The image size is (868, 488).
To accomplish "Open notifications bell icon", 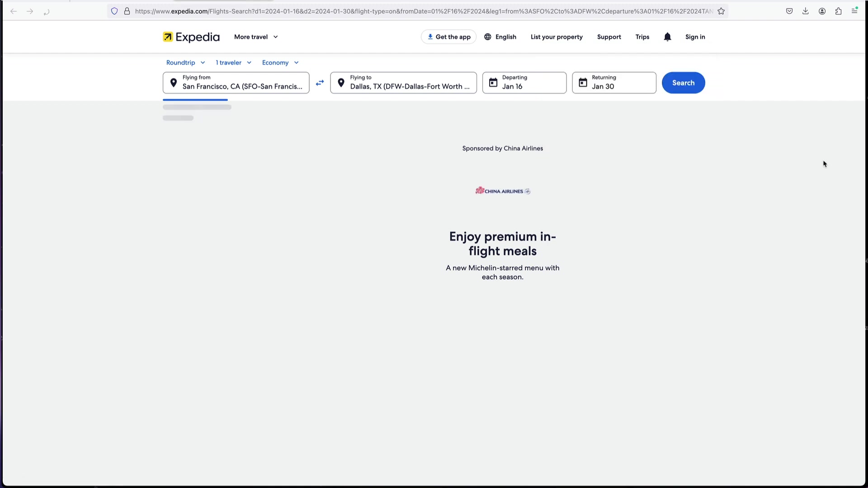I will [x=667, y=37].
